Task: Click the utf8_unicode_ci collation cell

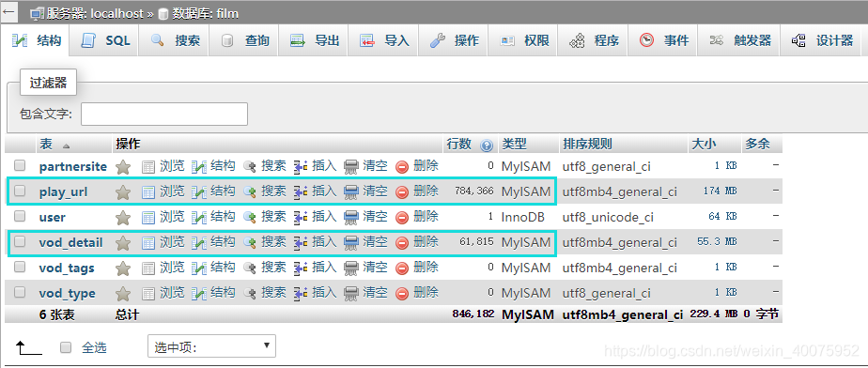Action: (x=608, y=218)
